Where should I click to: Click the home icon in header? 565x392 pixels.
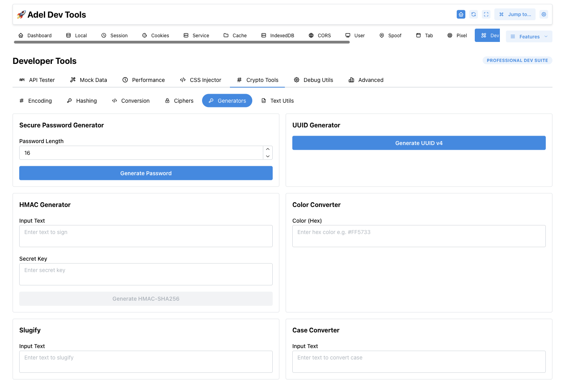(461, 15)
